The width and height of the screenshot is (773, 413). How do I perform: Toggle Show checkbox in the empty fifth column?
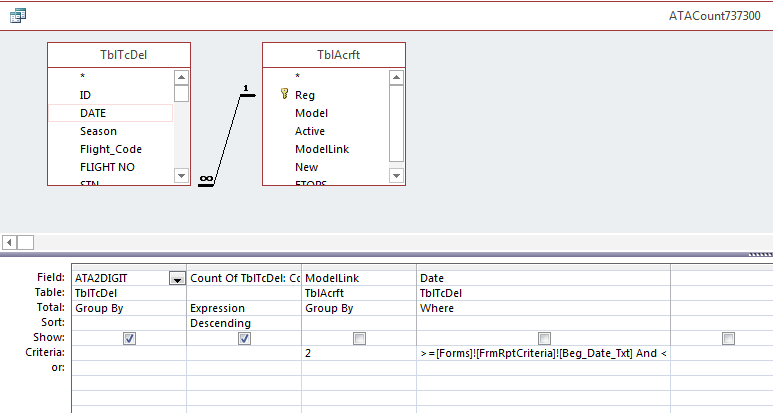pyautogui.click(x=728, y=338)
